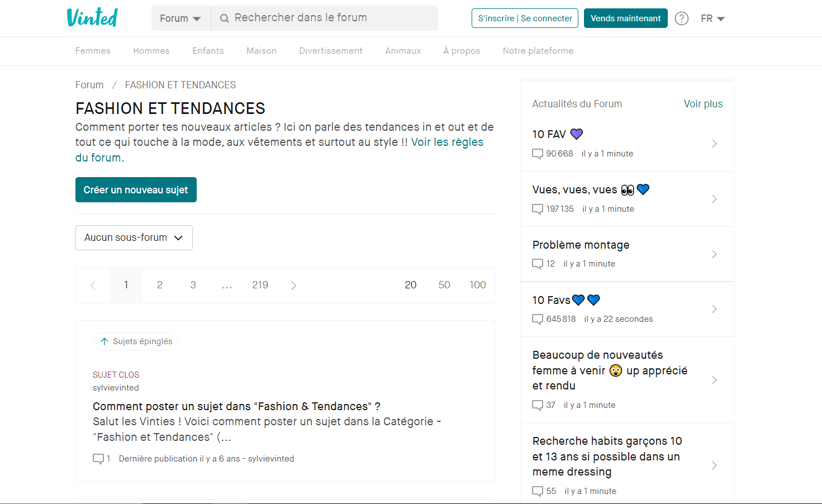Click the Sujets épinglés arrow badge
The width and height of the screenshot is (822, 504).
point(136,341)
